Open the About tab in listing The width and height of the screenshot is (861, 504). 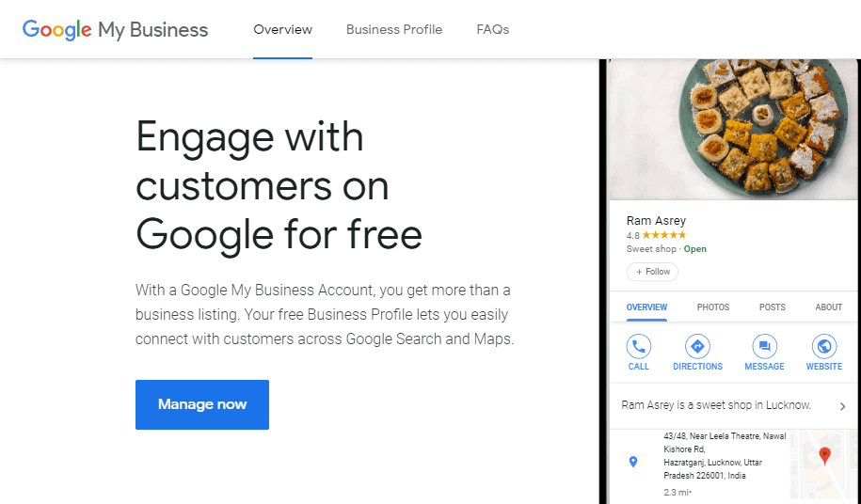(828, 307)
